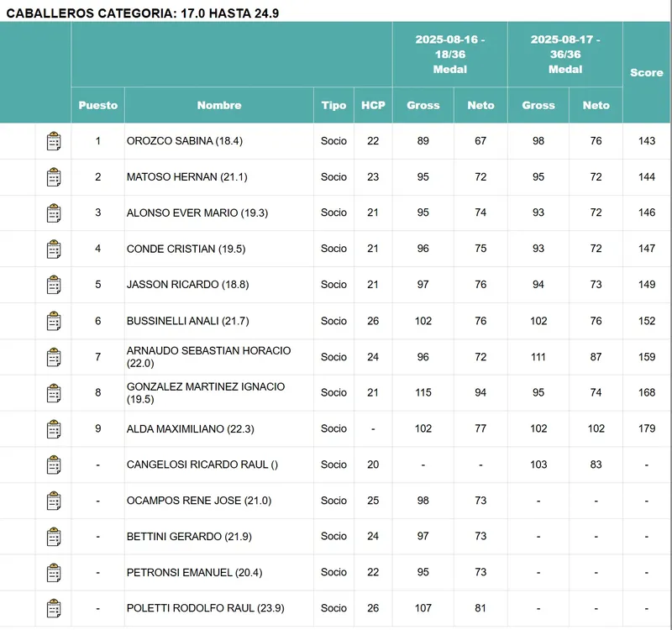This screenshot has height=630, width=672.
Task: Open scorecard icon for Ocampos Rene Jose
Action: point(54,501)
